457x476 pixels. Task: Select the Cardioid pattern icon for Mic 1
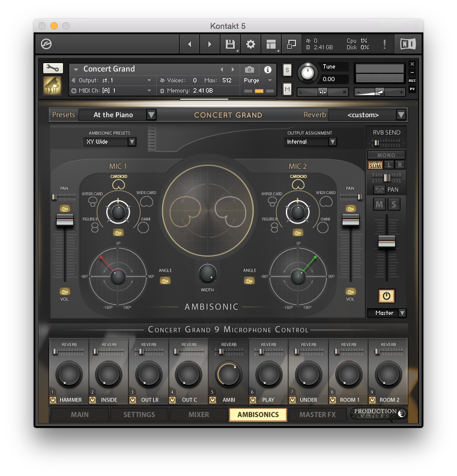click(x=118, y=185)
